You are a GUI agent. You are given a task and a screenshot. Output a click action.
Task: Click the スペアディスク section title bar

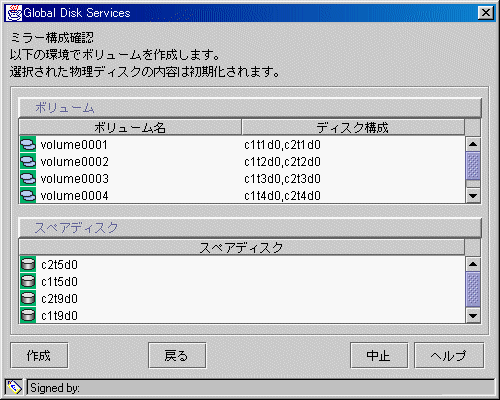coord(250,228)
